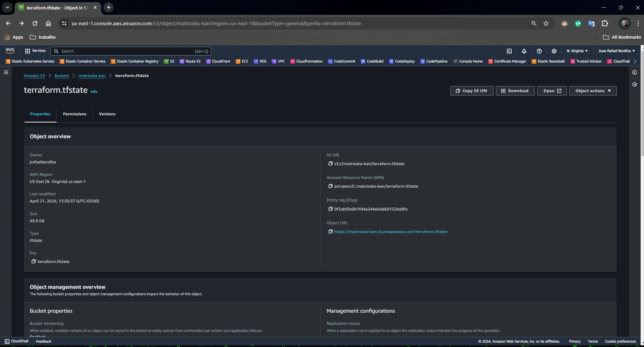Reload the browser page
Image resolution: width=644 pixels, height=347 pixels.
35,24
